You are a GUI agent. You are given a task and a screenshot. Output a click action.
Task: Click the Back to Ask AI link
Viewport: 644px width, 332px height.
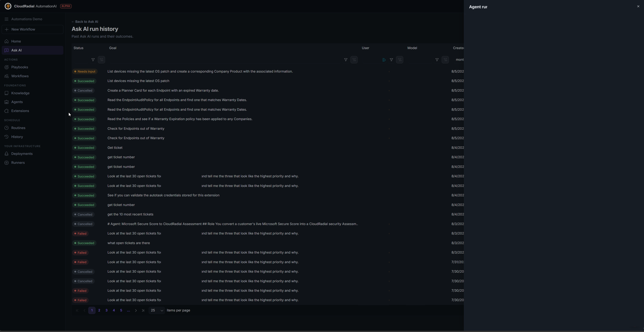[85, 22]
